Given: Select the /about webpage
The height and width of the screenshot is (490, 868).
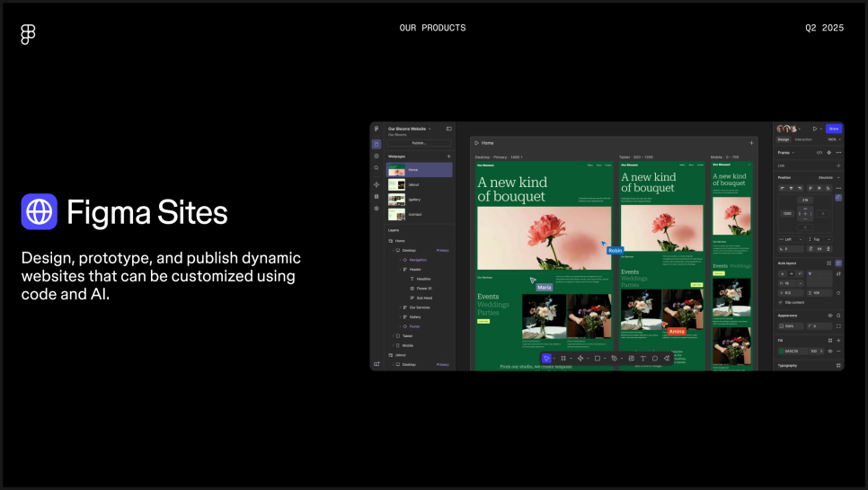Looking at the screenshot, I should 419,184.
